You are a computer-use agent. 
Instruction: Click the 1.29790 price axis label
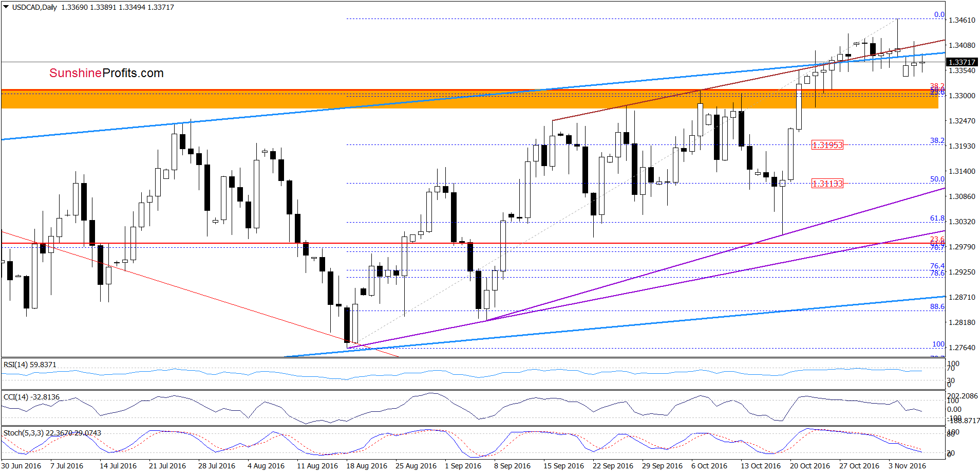[x=962, y=247]
